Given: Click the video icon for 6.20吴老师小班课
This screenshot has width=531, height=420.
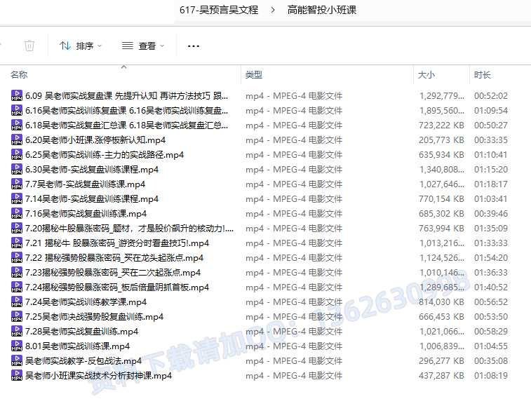Looking at the screenshot, I should pyautogui.click(x=17, y=140).
